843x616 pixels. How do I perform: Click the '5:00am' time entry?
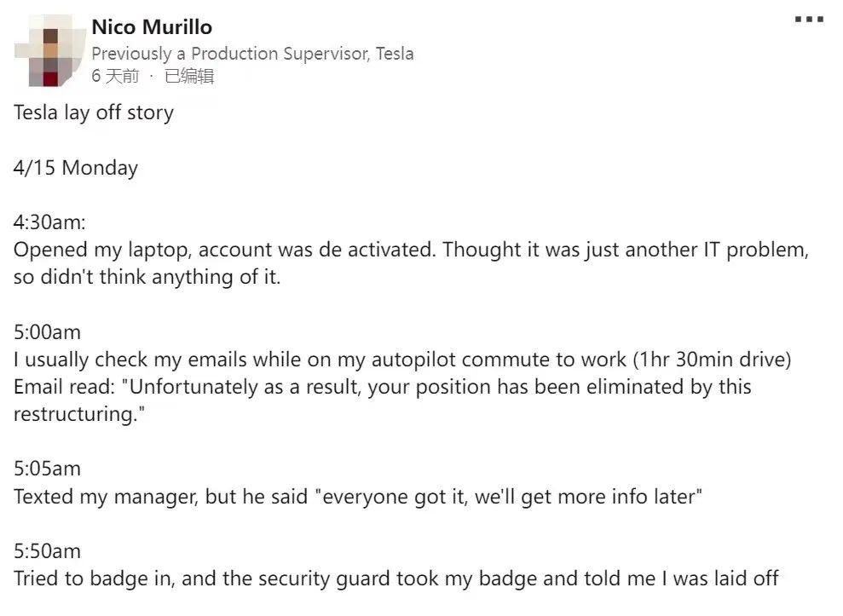48,332
